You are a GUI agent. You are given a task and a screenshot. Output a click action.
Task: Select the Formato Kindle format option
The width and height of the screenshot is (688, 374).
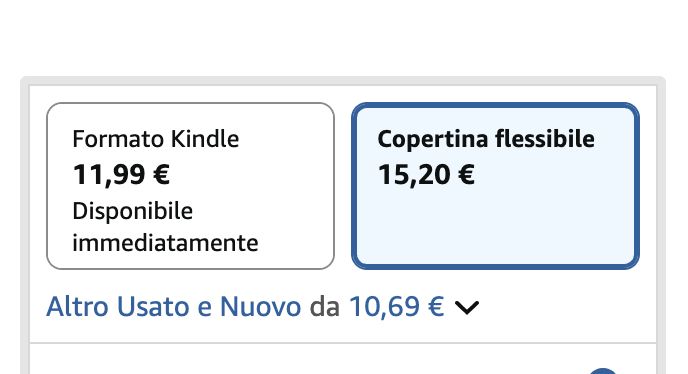coord(190,186)
